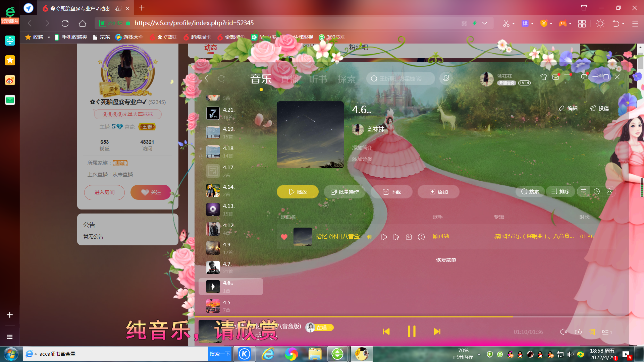
Task: Open the Weibo sidebar icon
Action: tap(10, 80)
